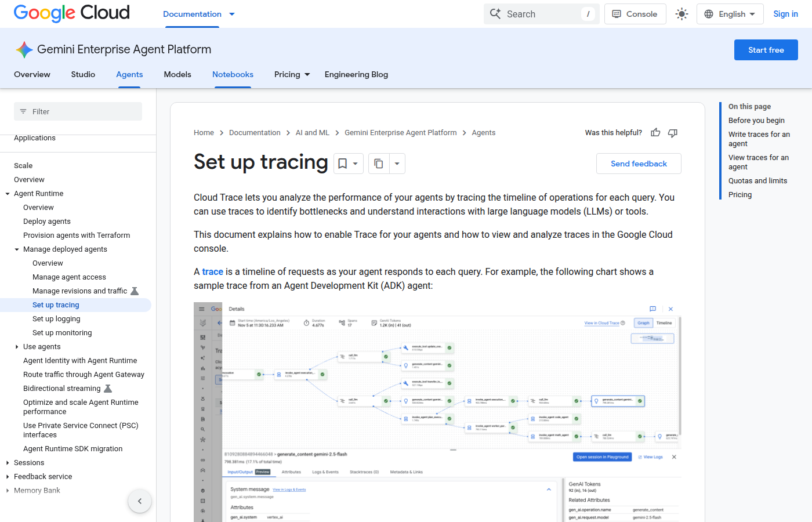Viewport: 812px width, 522px height.
Task: Jump to Write traces for an agent
Action: pyautogui.click(x=759, y=139)
